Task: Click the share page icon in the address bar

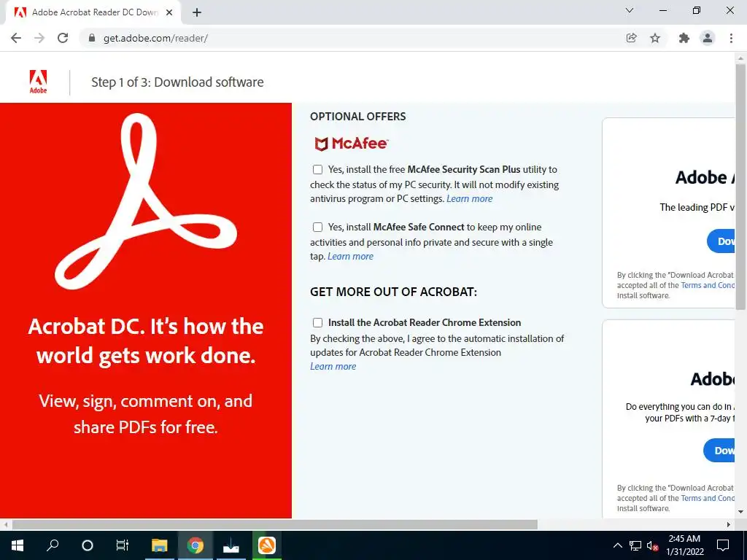Action: coord(631,38)
